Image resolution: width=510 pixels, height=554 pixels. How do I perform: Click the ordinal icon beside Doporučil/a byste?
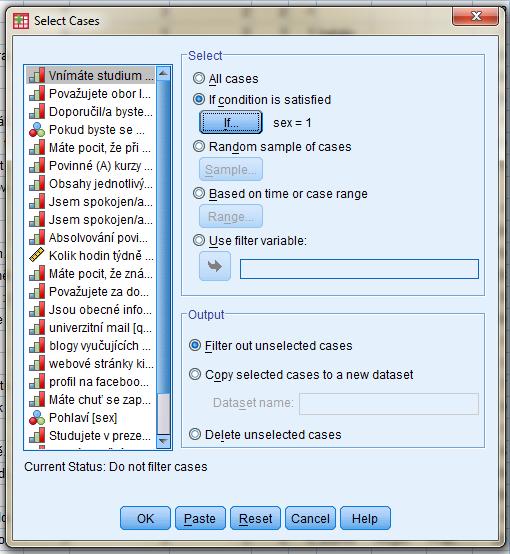(x=37, y=111)
